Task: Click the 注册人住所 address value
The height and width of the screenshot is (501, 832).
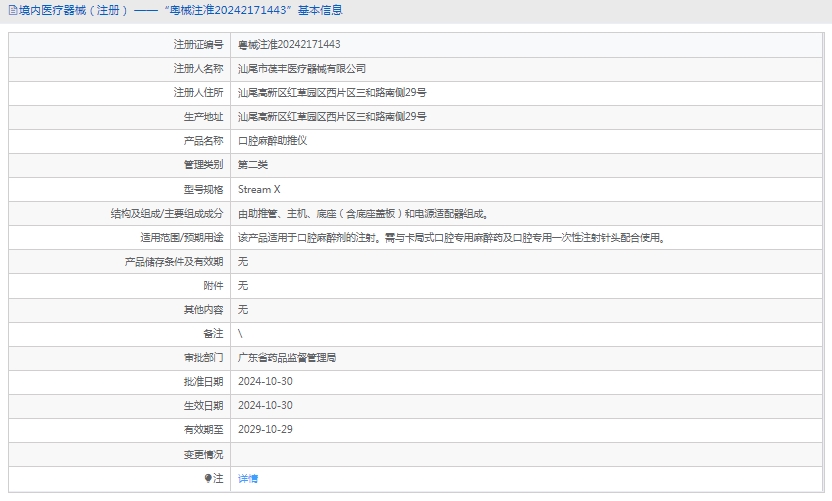Action: coord(332,93)
